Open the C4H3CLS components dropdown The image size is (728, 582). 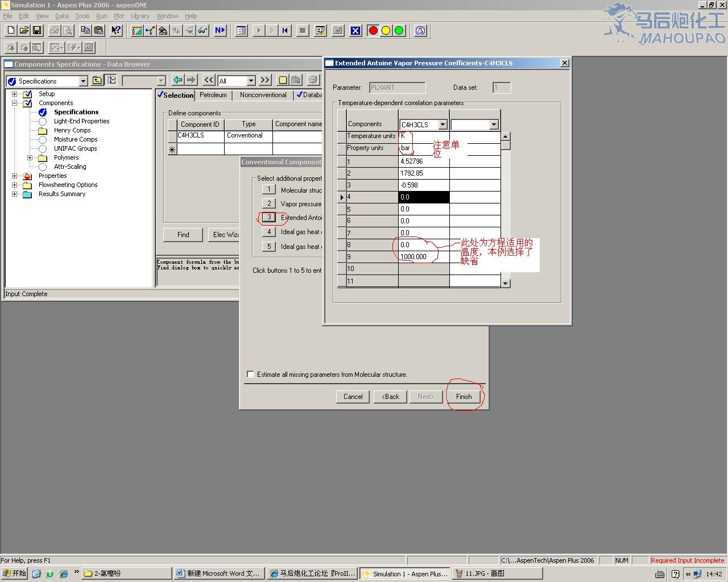pyautogui.click(x=442, y=124)
